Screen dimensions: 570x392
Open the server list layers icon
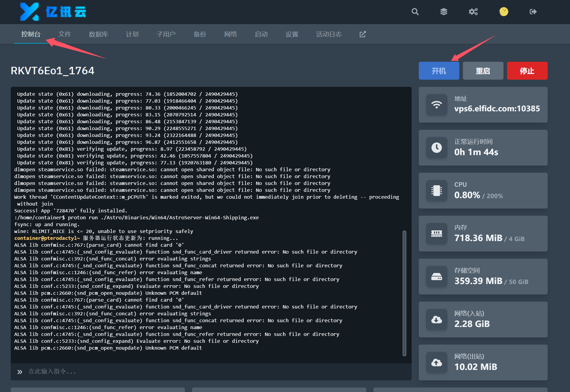(444, 12)
